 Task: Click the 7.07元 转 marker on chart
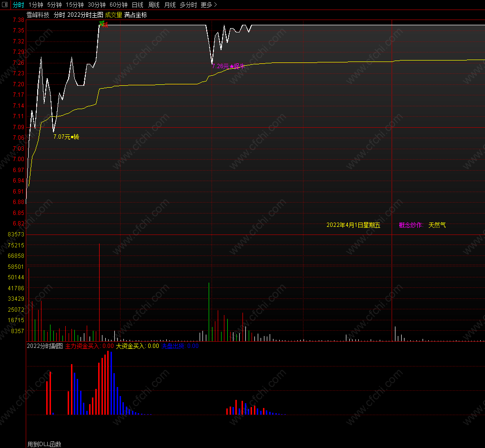pos(66,137)
